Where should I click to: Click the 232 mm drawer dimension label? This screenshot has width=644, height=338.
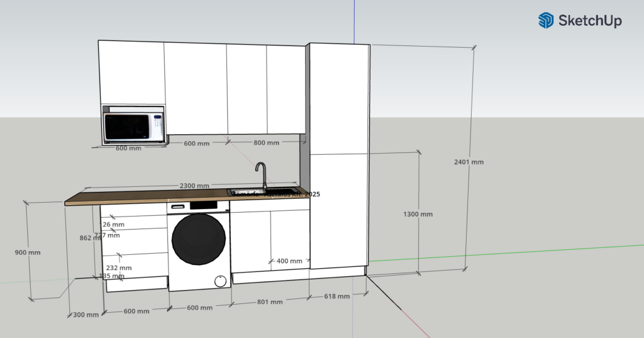pos(119,268)
